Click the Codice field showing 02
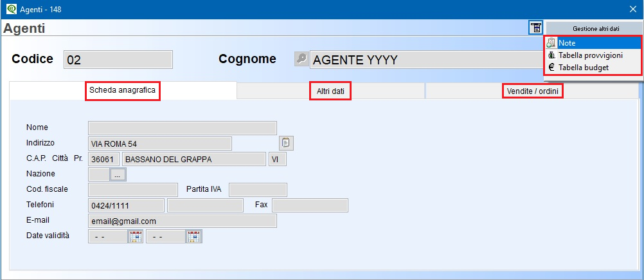The image size is (644, 280). [118, 60]
